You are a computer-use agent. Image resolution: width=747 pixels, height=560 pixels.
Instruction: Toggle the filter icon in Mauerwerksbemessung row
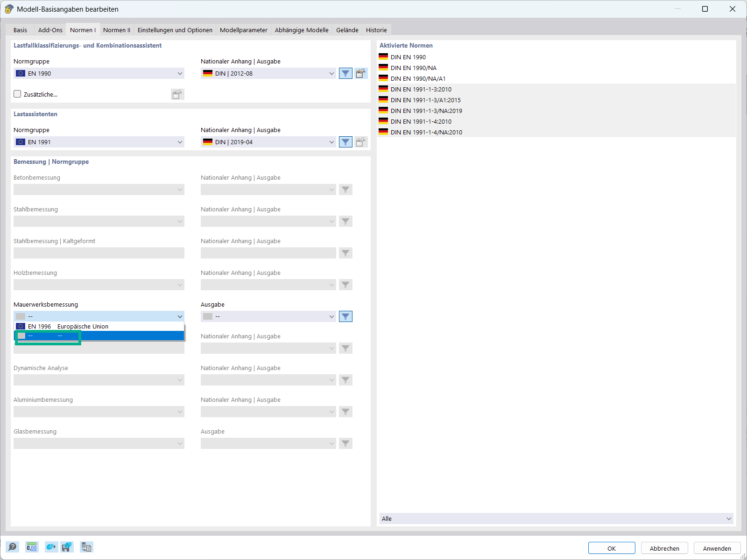point(345,316)
